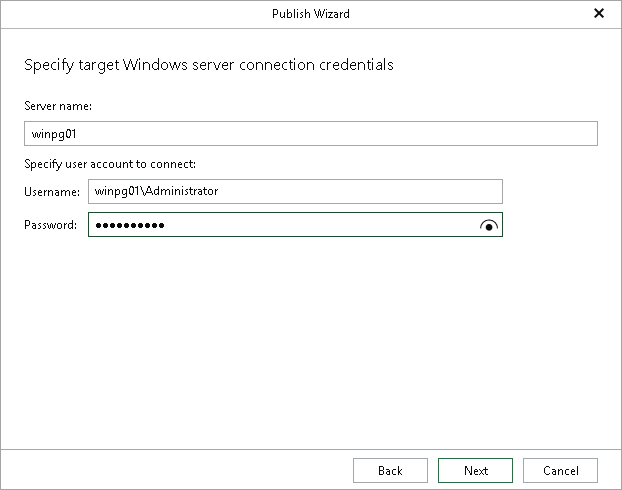The height and width of the screenshot is (490, 622).
Task: Click the Server name input field
Action: [311, 134]
